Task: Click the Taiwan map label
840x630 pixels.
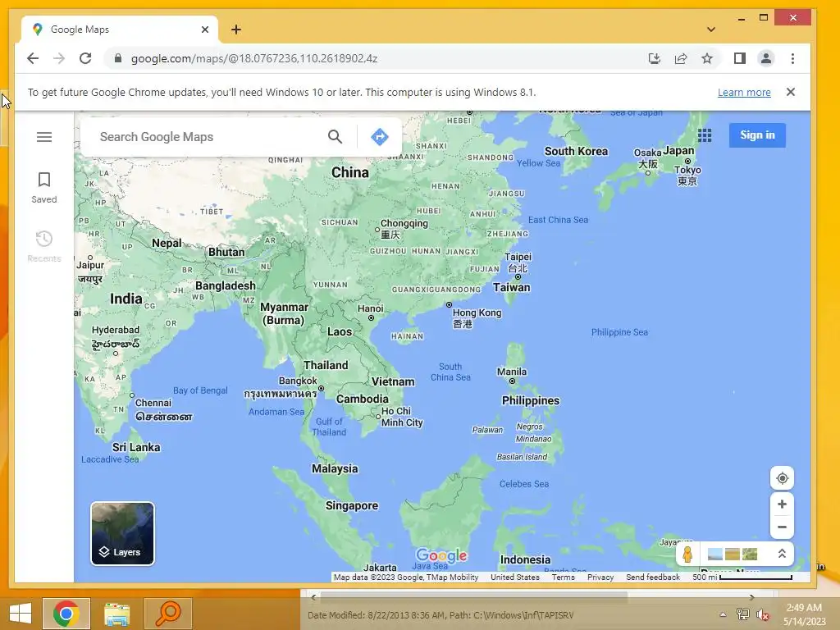Action: (x=512, y=288)
